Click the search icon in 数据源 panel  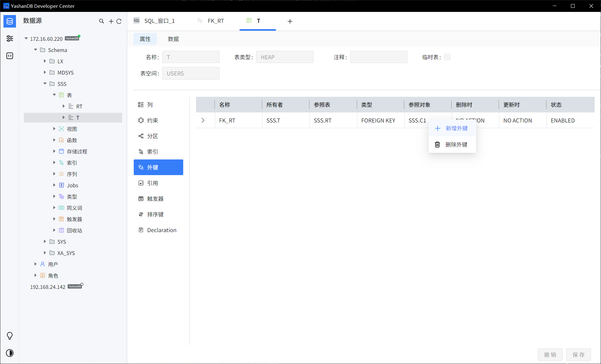point(102,21)
